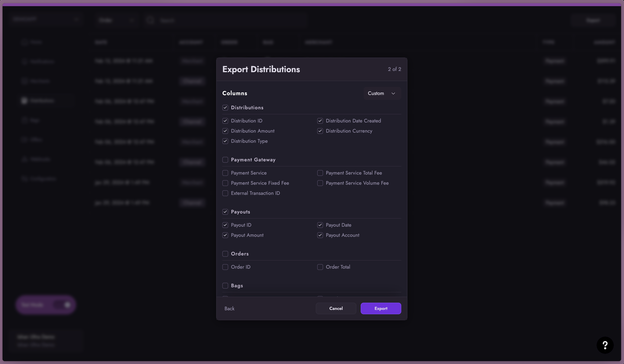
Task: Check Payment Service Fixed Fee column
Action: click(225, 183)
